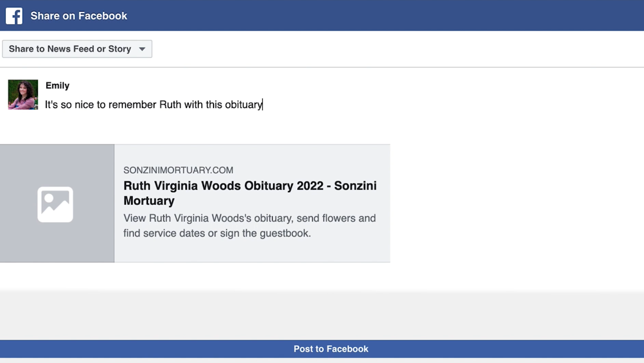Click the image placeholder icon in link preview
The image size is (644, 363).
(x=55, y=204)
